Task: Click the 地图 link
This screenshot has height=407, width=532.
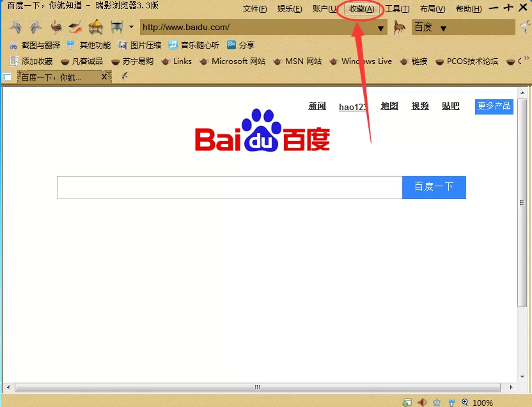Action: coord(389,106)
